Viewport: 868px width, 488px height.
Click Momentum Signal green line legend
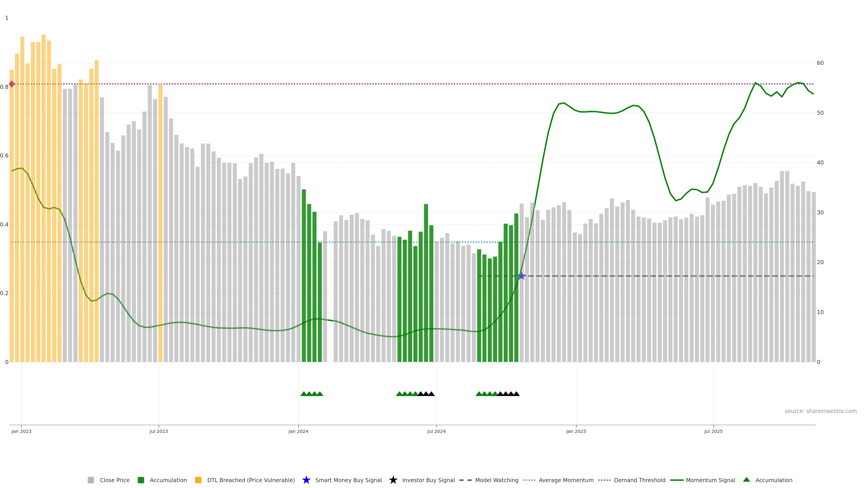point(677,480)
